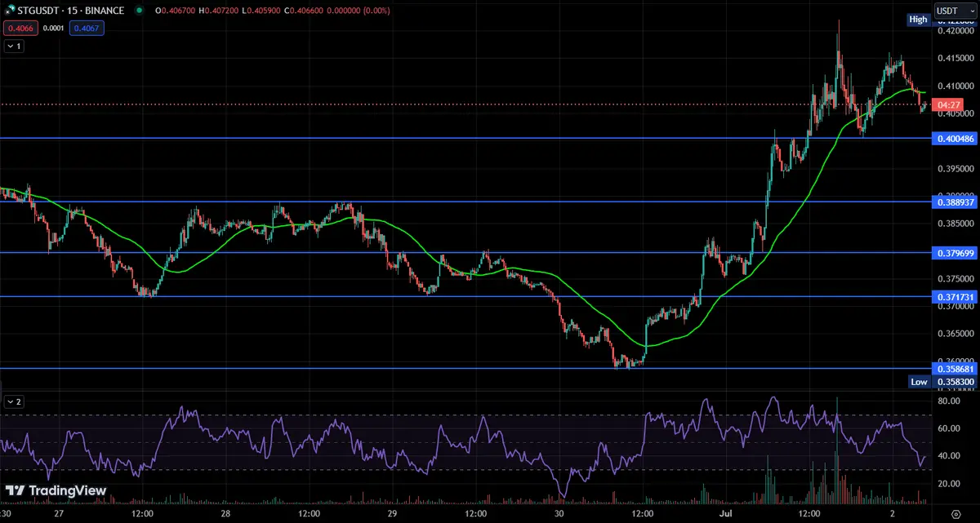Open chart settings hexagon gear icon

955,515
